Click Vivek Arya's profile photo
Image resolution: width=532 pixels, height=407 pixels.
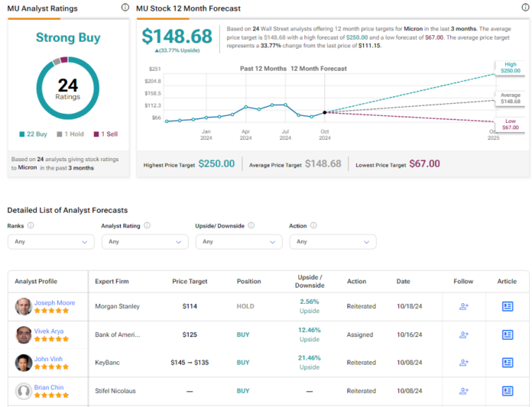pos(24,334)
